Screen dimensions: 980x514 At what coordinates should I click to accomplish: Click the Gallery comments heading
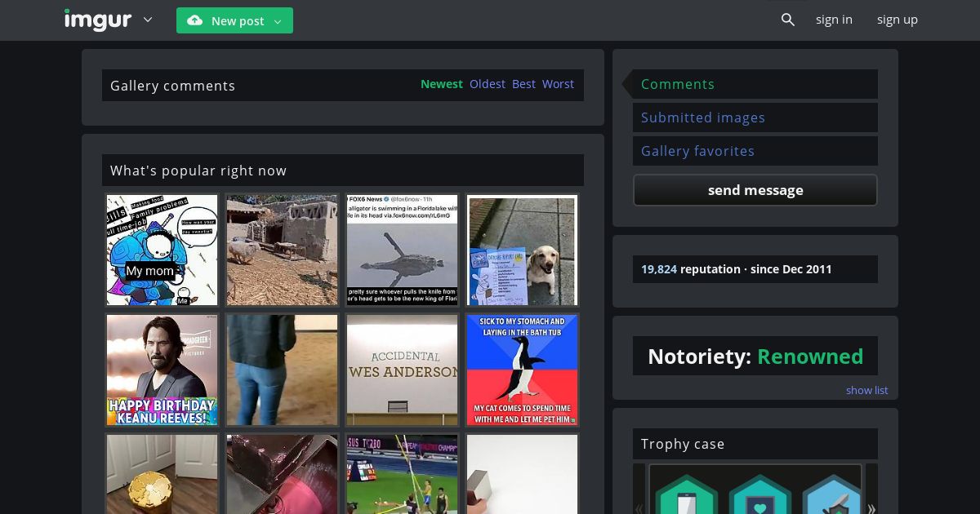(x=172, y=86)
